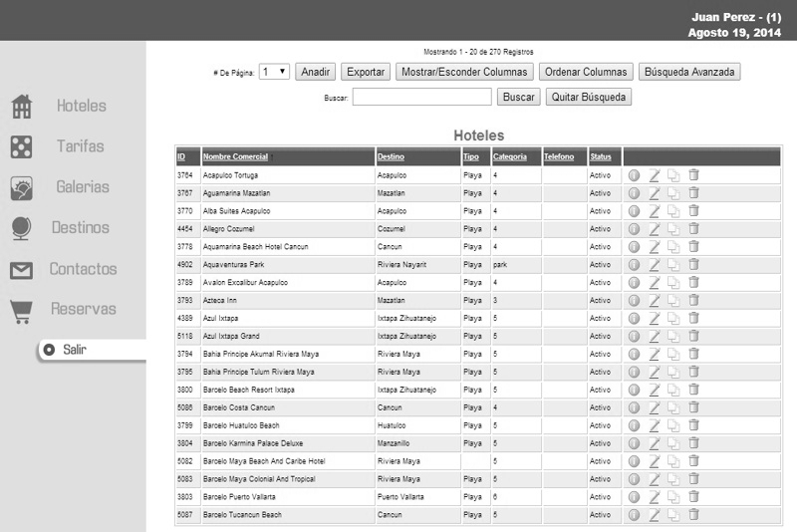Focus the Buscar search text field
Viewport: 797px width, 532px height.
pos(421,97)
